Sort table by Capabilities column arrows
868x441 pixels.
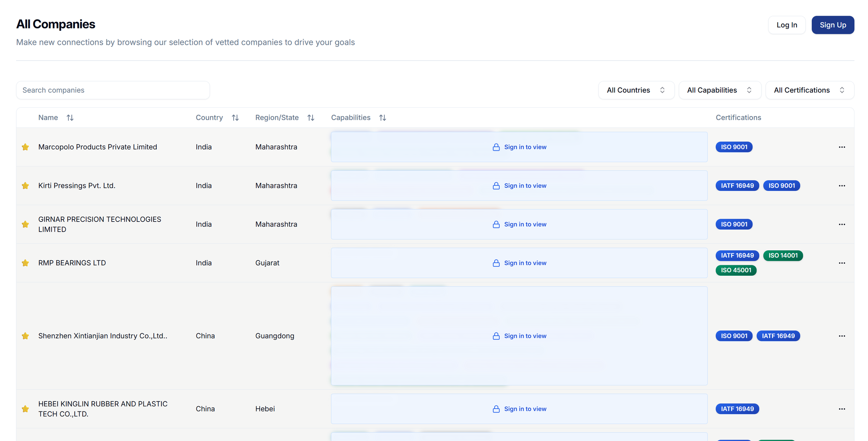pos(382,118)
